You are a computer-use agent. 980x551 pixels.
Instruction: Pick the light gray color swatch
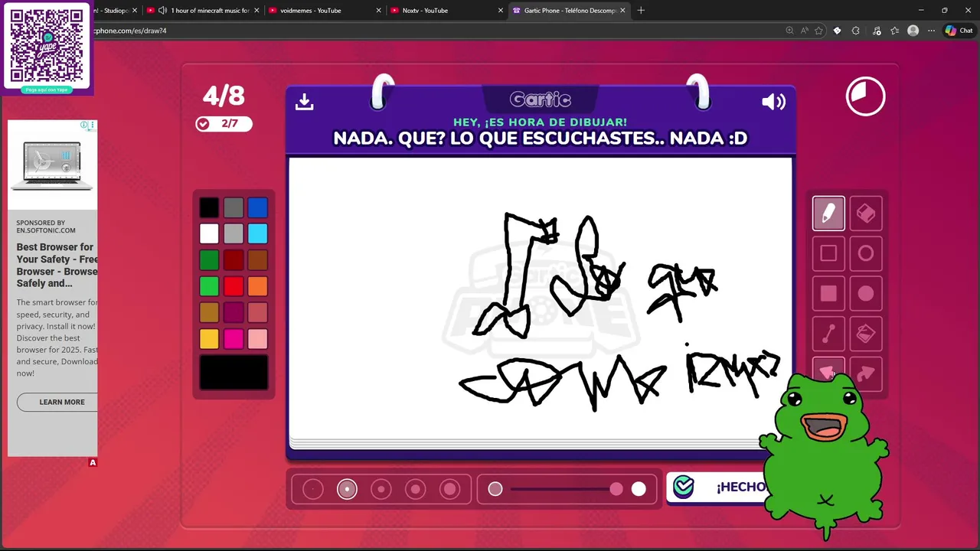pos(234,233)
